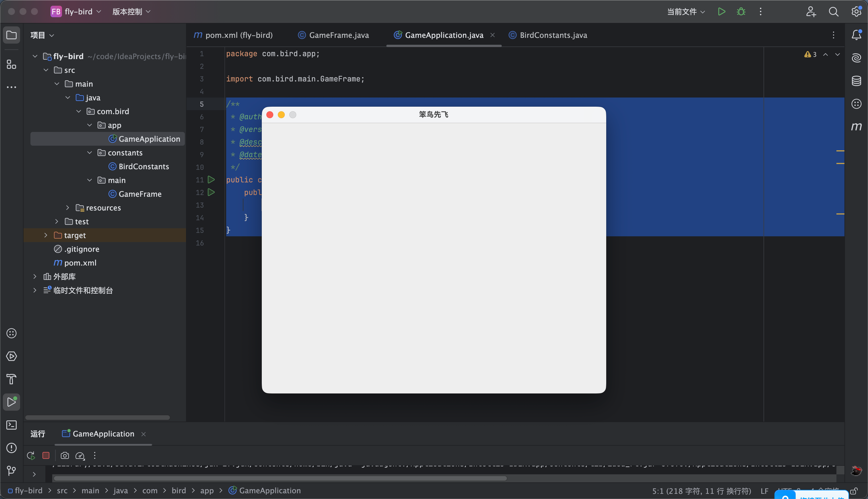Viewport: 868px width, 499px height.
Task: Open the Structure tool window icon
Action: coord(11,64)
